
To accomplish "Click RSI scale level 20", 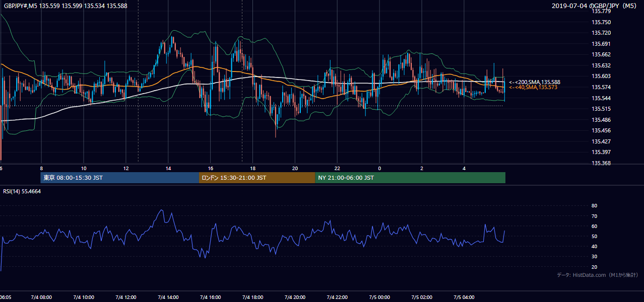I will [x=594, y=267].
